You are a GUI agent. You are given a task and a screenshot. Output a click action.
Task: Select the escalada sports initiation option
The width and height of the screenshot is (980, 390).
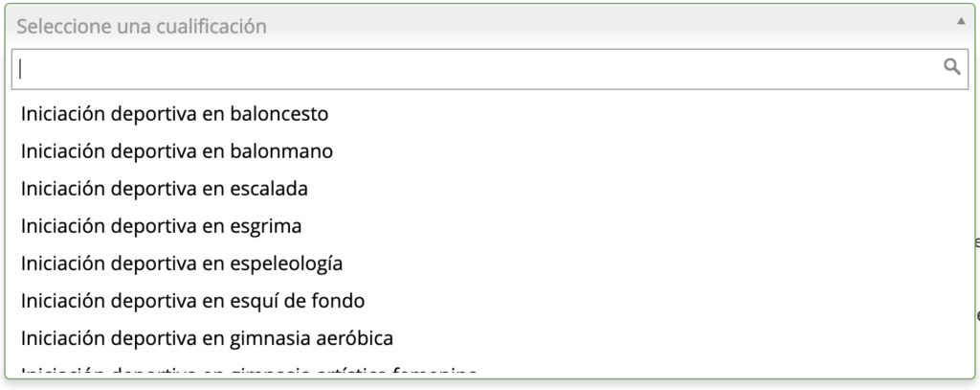(165, 188)
